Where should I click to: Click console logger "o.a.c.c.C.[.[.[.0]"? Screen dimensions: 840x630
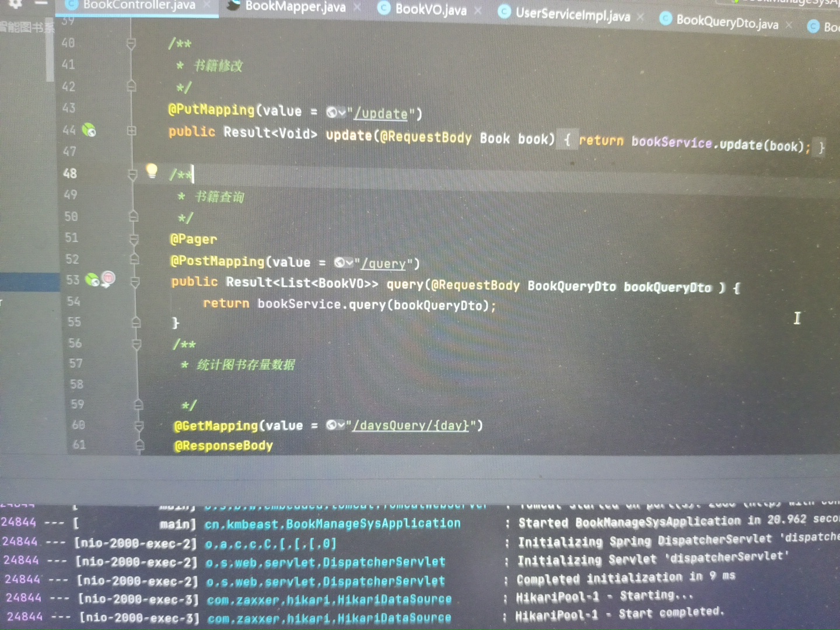271,544
